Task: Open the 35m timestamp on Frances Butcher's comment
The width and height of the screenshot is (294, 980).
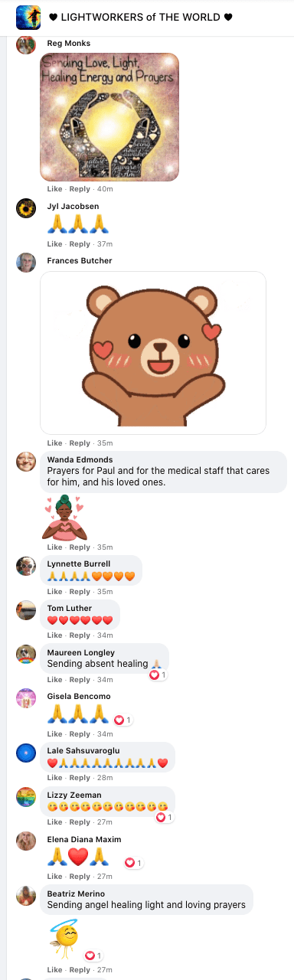Action: coord(105,443)
